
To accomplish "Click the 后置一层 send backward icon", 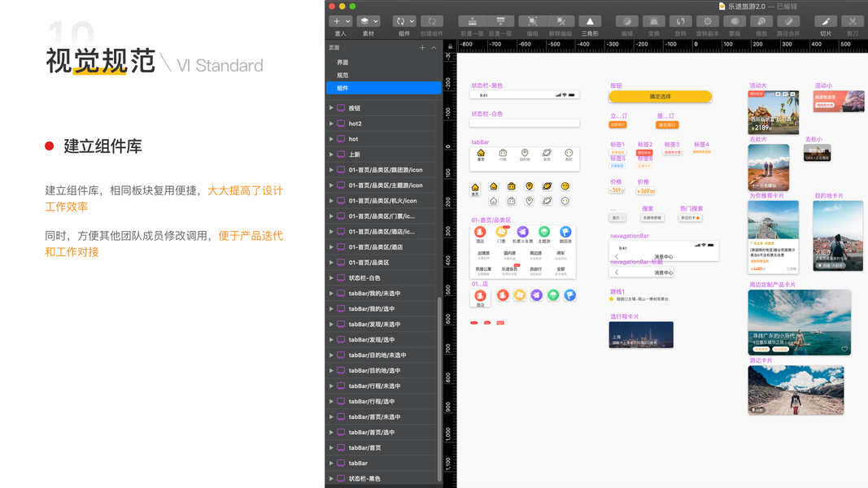I will tap(500, 21).
